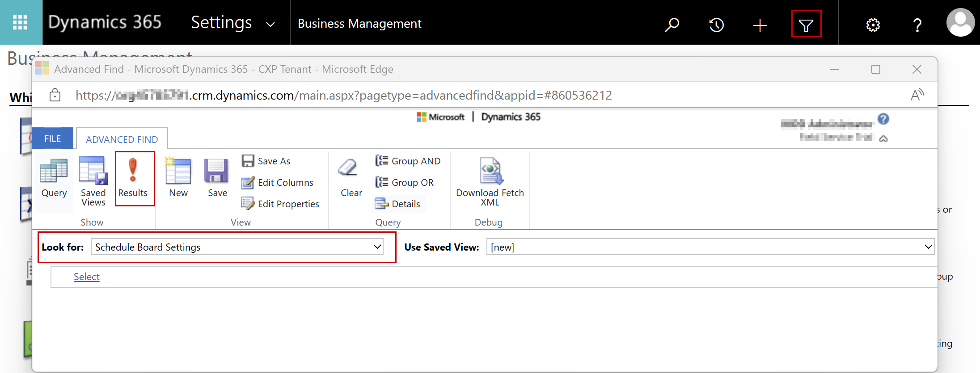Image resolution: width=980 pixels, height=373 pixels.
Task: Open the Use Saved View dropdown
Action: pos(710,247)
